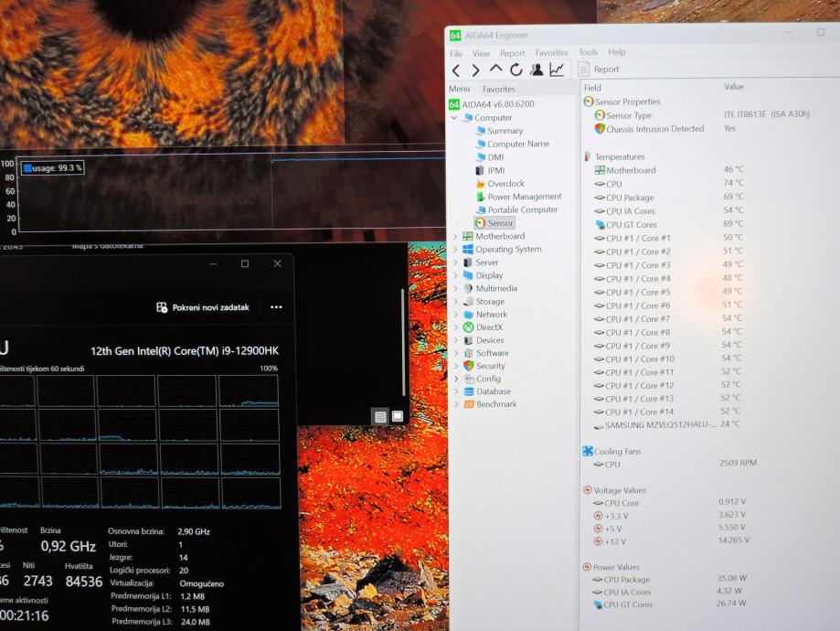Switch to the Favorites tab

(498, 89)
